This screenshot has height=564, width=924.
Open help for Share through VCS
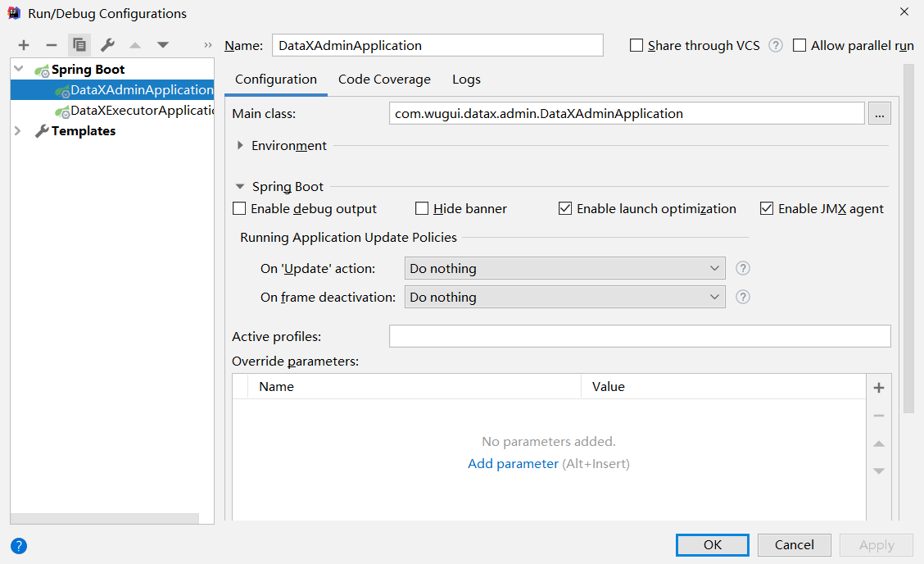point(775,45)
